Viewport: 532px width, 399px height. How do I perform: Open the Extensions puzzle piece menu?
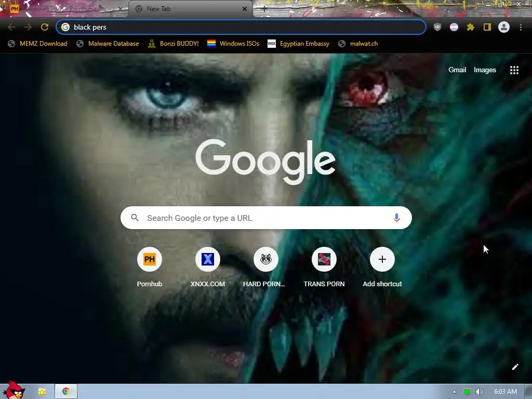pyautogui.click(x=471, y=27)
